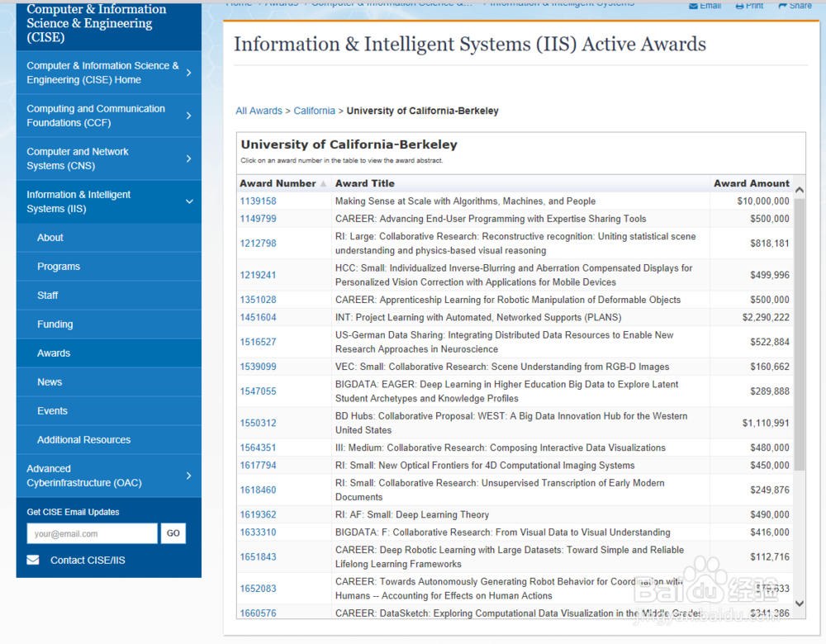Open award number 1451604

coord(258,318)
